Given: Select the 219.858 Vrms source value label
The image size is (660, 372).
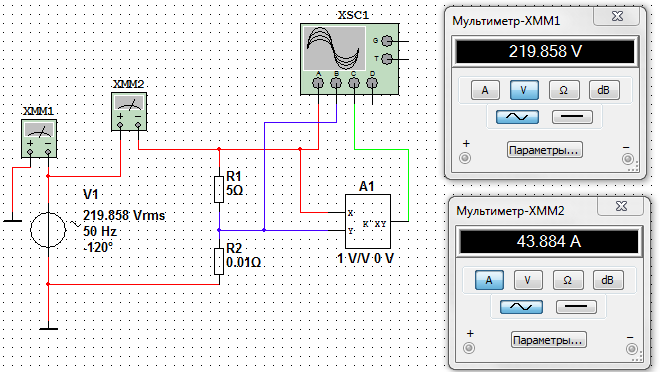Looking at the screenshot, I should (124, 215).
